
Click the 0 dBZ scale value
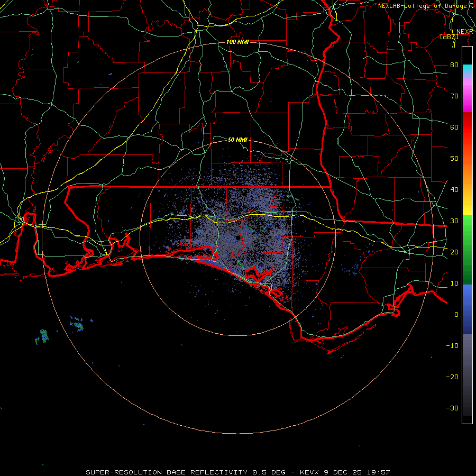coord(456,315)
